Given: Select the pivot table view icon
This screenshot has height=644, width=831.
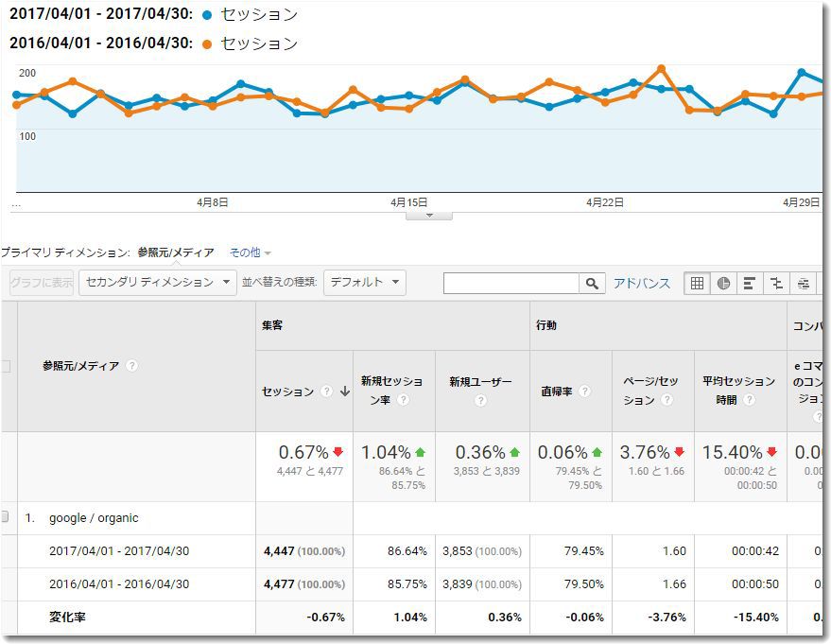Looking at the screenshot, I should tap(803, 283).
